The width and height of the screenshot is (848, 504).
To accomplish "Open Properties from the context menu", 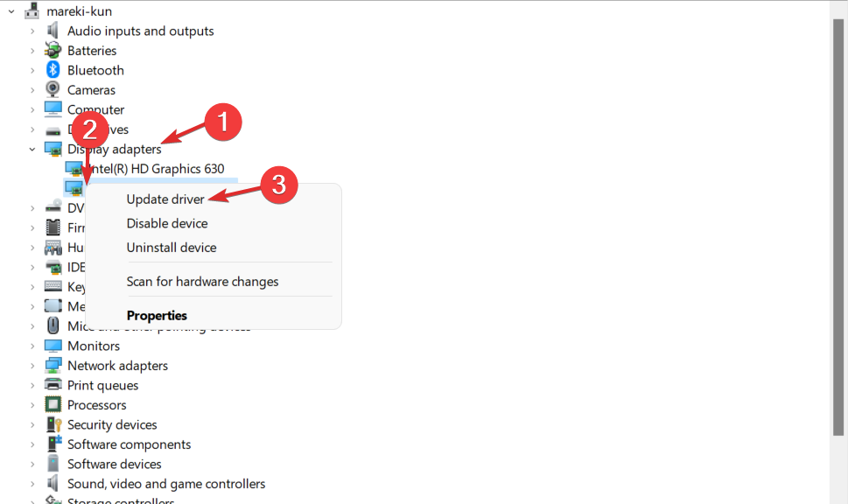I will pyautogui.click(x=157, y=315).
